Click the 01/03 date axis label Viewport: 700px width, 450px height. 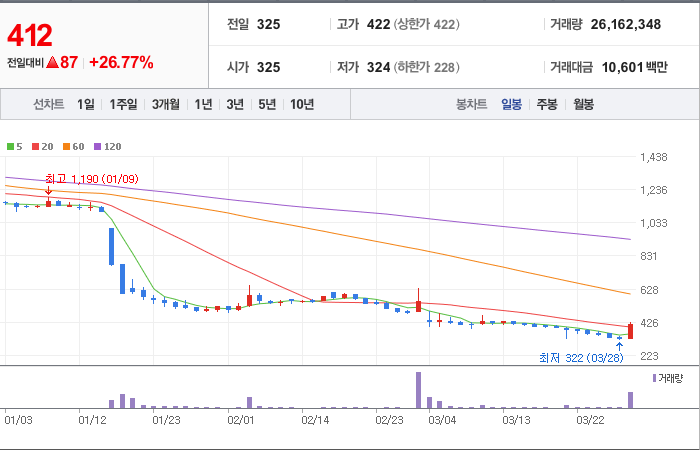click(18, 420)
